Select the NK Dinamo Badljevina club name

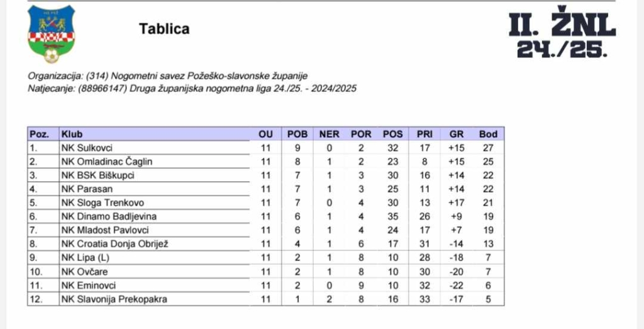(x=108, y=216)
